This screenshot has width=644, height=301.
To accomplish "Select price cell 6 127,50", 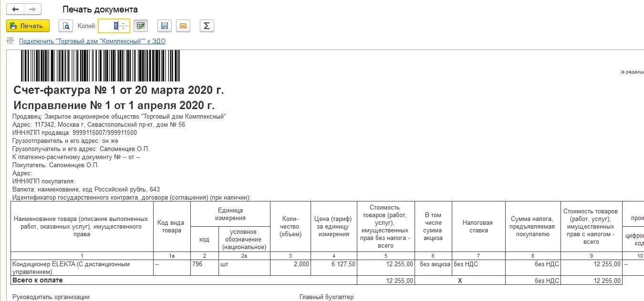I will coord(334,267).
